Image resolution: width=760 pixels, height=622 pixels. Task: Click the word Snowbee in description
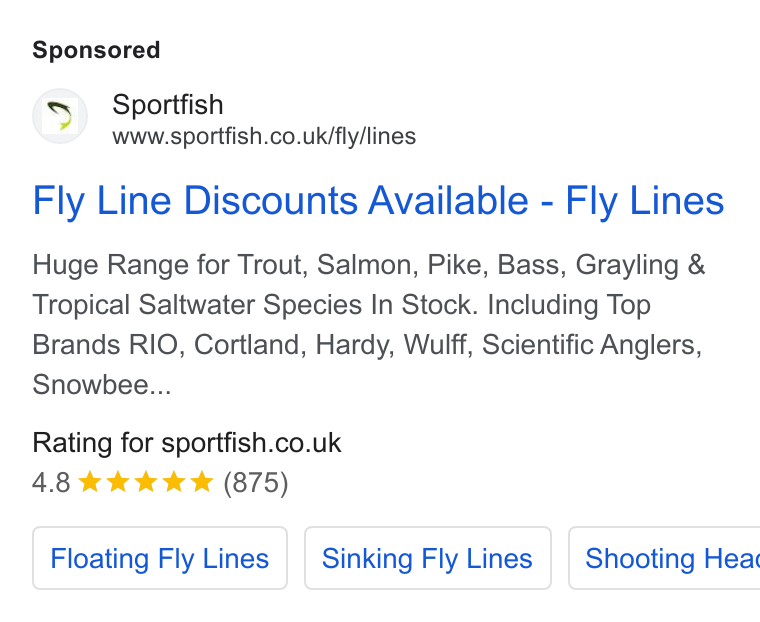(91, 384)
